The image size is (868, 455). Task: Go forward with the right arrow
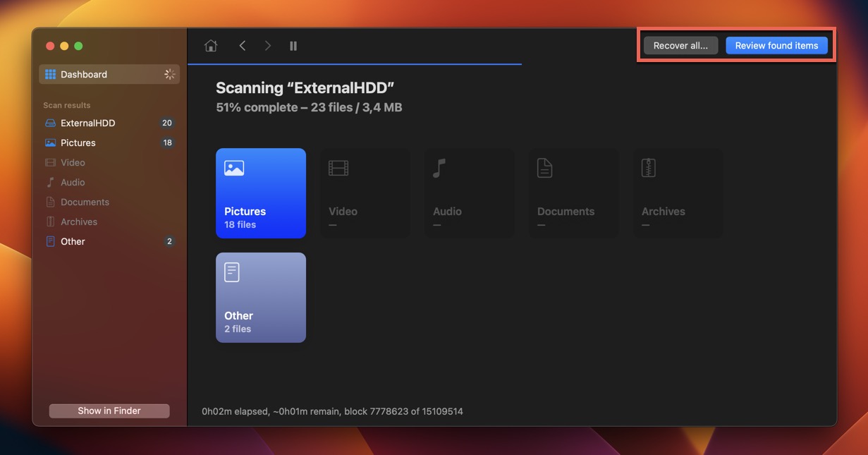(x=268, y=46)
